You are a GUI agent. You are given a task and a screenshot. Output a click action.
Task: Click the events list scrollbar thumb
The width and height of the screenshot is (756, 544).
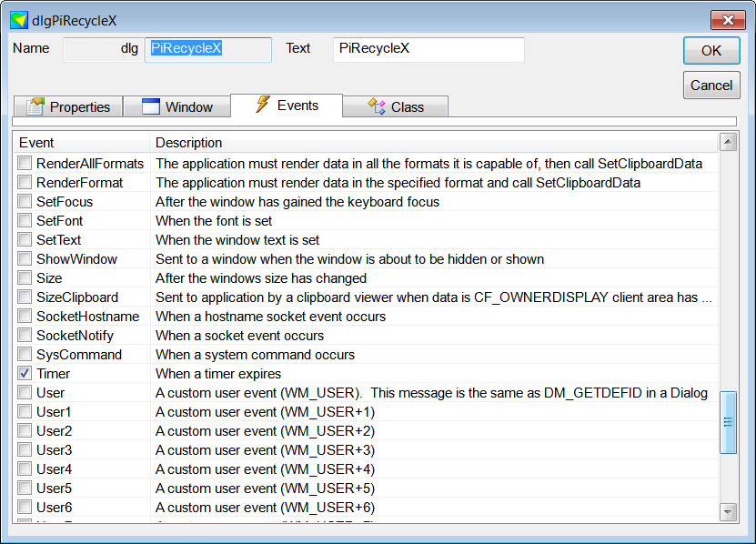click(x=728, y=422)
